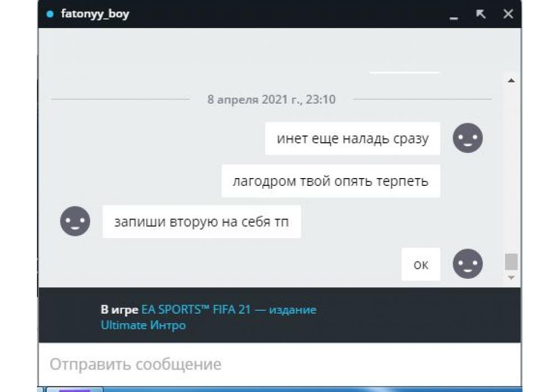The height and width of the screenshot is (392, 560).
Task: Click the 'ок' message bubble
Action: [421, 264]
